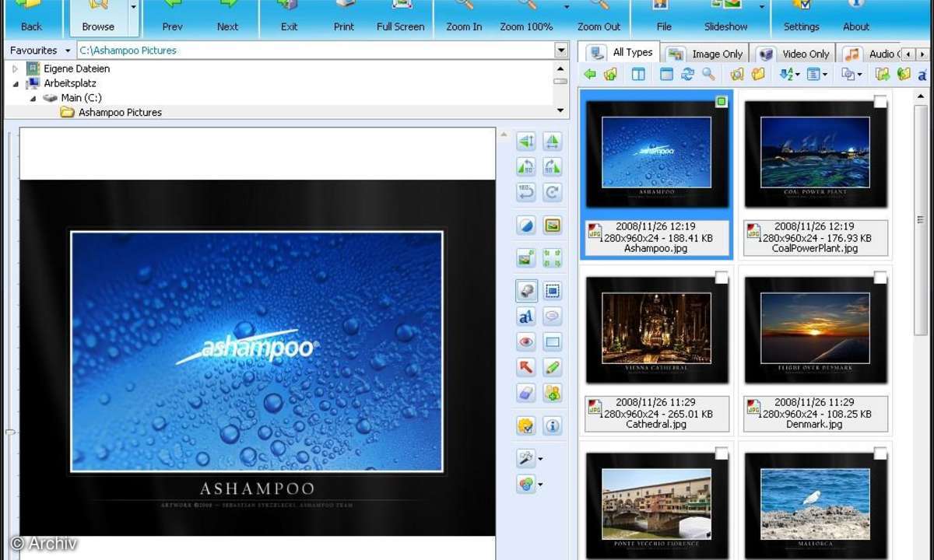The height and width of the screenshot is (560, 934).
Task: Open Favourites dropdown arrow
Action: tap(68, 51)
